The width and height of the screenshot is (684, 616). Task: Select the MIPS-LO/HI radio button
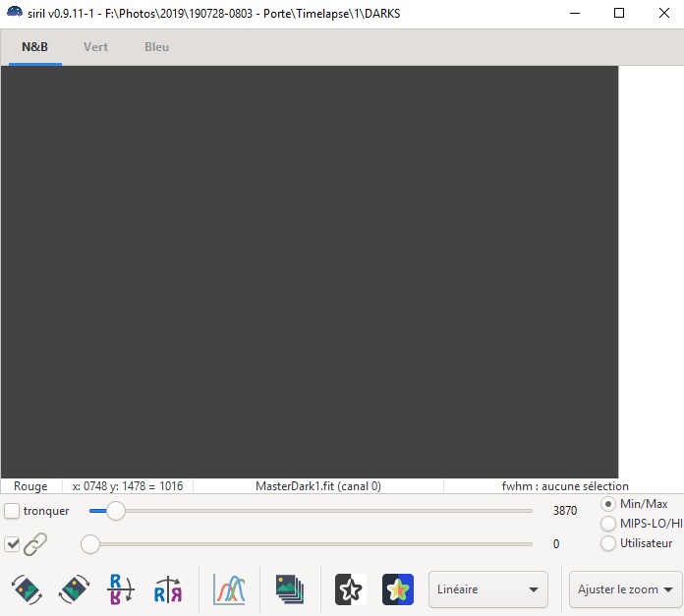click(608, 523)
